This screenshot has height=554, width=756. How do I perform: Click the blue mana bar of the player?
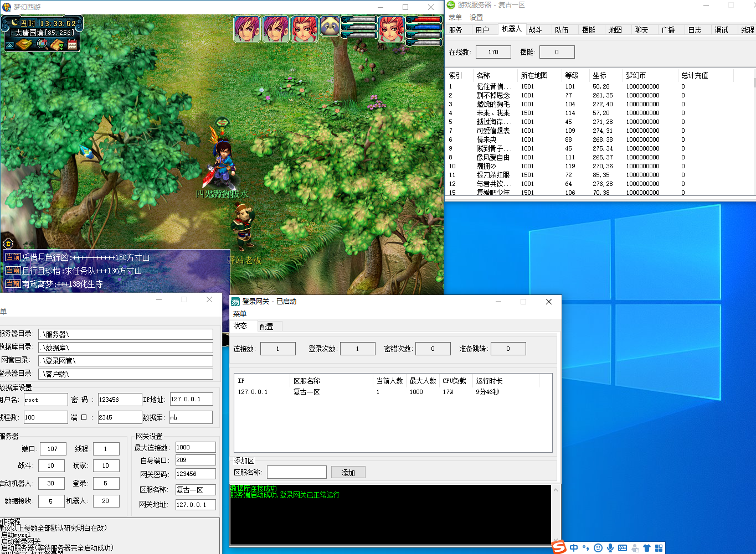point(424,27)
